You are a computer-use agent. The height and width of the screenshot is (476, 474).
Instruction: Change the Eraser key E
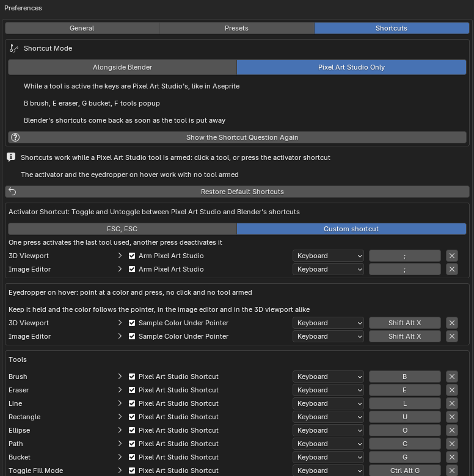click(405, 390)
